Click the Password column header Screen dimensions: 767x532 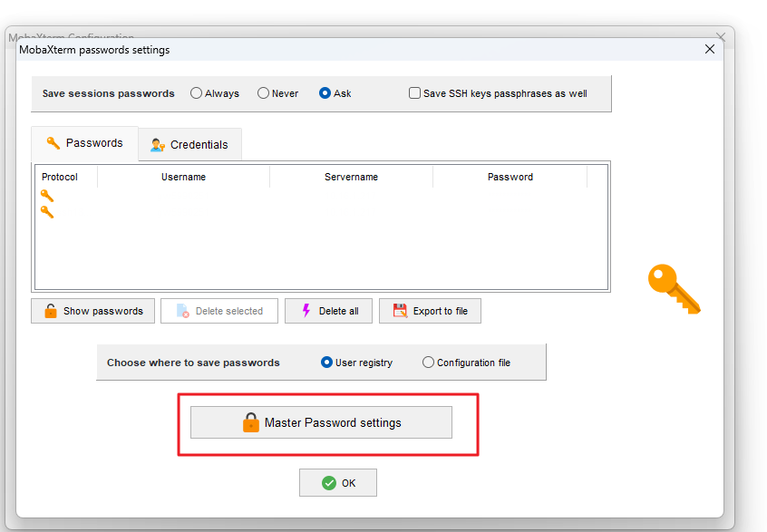point(510,177)
